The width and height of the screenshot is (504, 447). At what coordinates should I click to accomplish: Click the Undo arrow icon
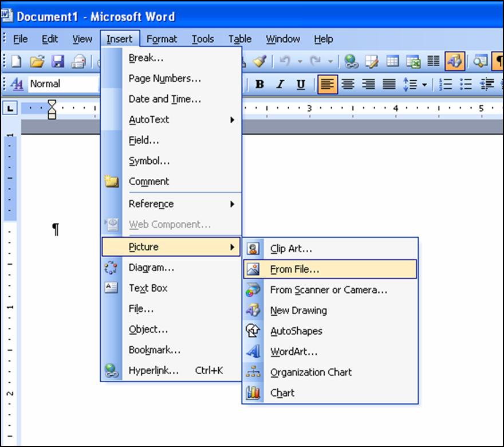pos(285,61)
